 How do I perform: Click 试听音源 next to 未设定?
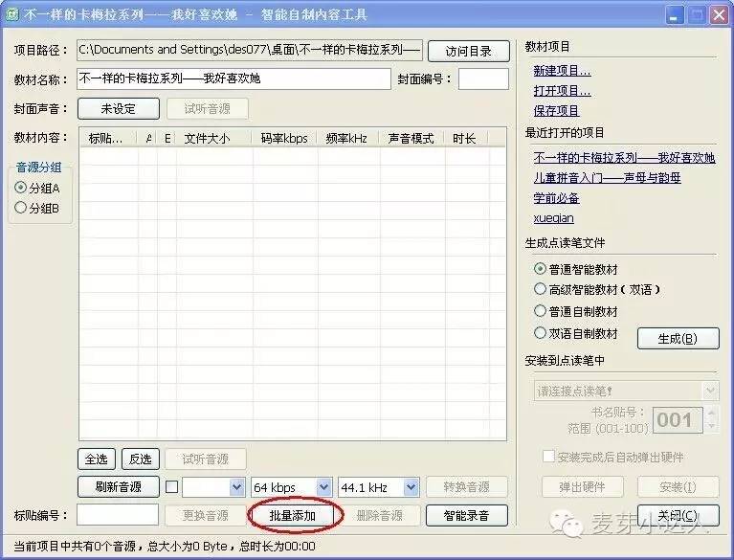208,108
